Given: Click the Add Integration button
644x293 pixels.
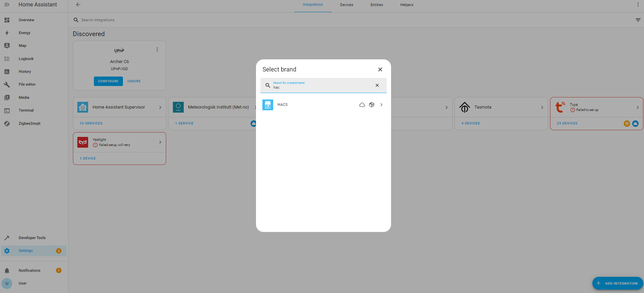Looking at the screenshot, I should point(618,283).
